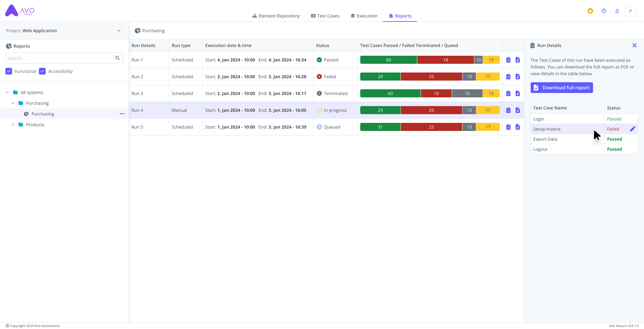Open the Element Repository tab
Viewport: 644px width, 329px height.
point(276,16)
